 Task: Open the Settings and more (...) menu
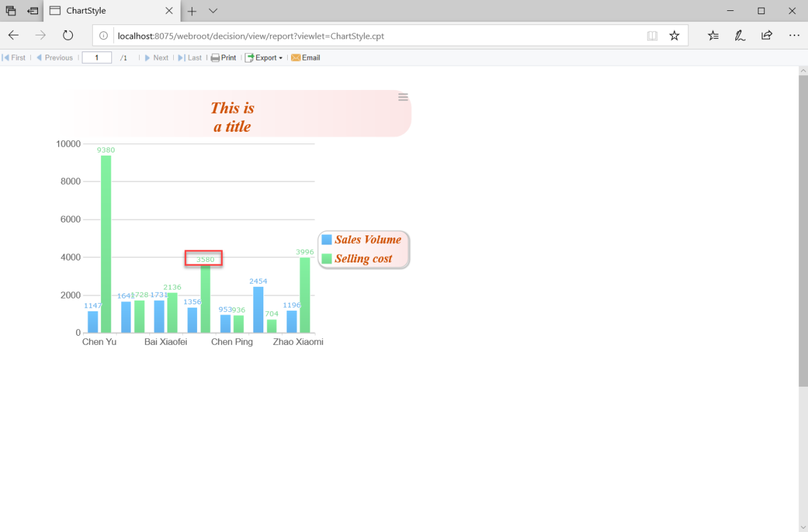pyautogui.click(x=794, y=35)
